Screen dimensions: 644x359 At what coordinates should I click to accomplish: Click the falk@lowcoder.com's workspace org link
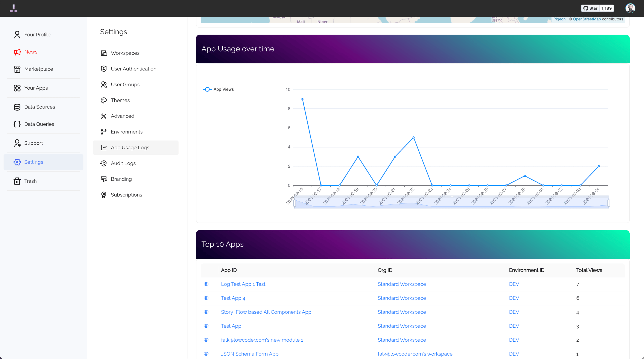pyautogui.click(x=415, y=354)
